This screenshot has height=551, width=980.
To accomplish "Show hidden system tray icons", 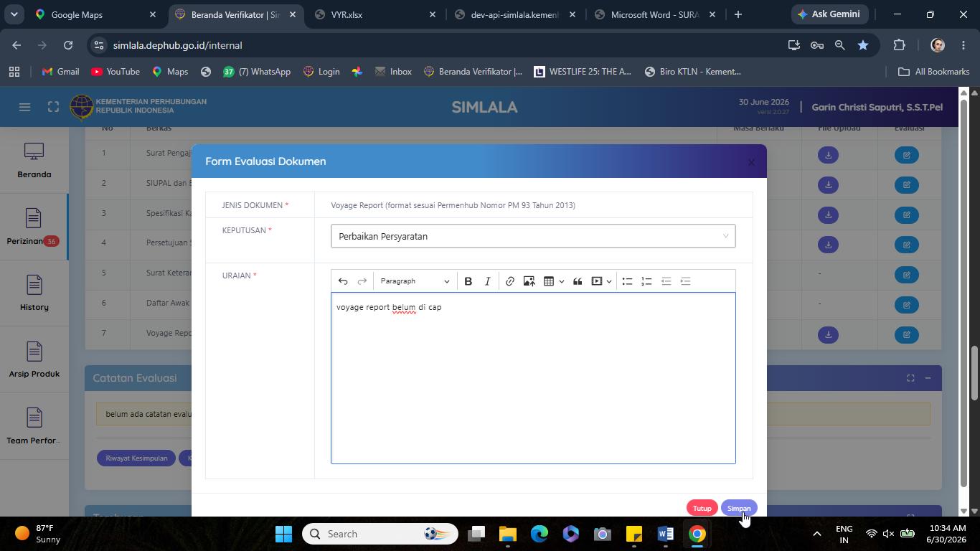I will tap(816, 534).
